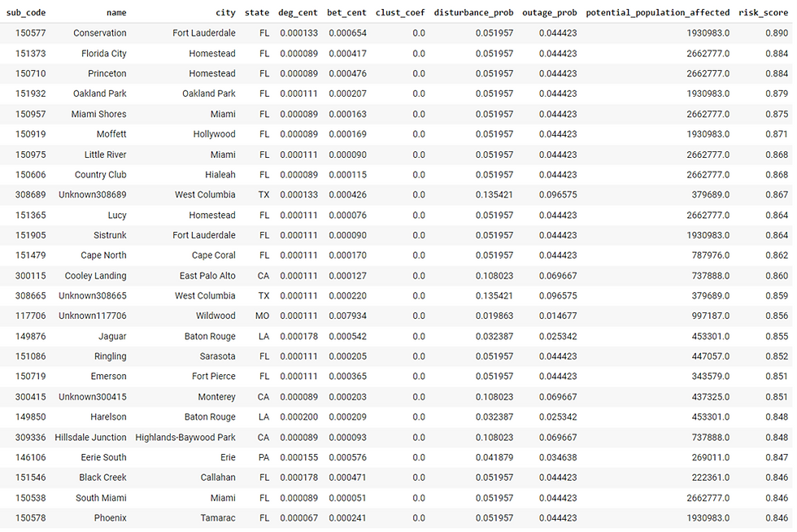Image resolution: width=797 pixels, height=532 pixels.
Task: Select the Unknown117706 name cell
Action: 93,316
